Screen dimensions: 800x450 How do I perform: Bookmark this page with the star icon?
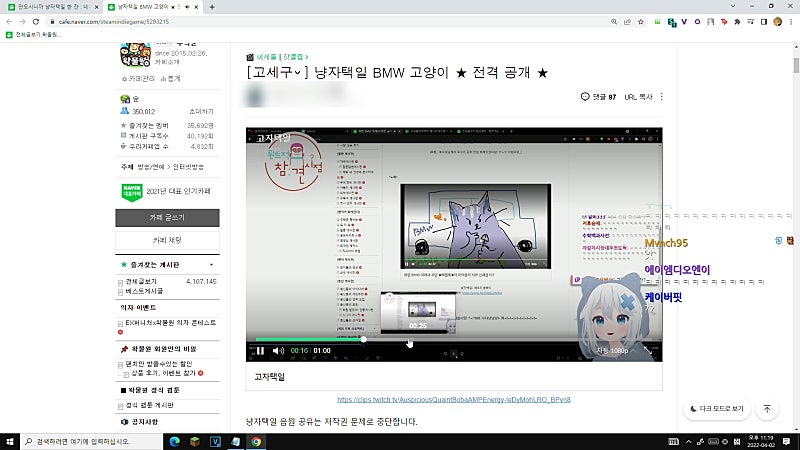(641, 21)
